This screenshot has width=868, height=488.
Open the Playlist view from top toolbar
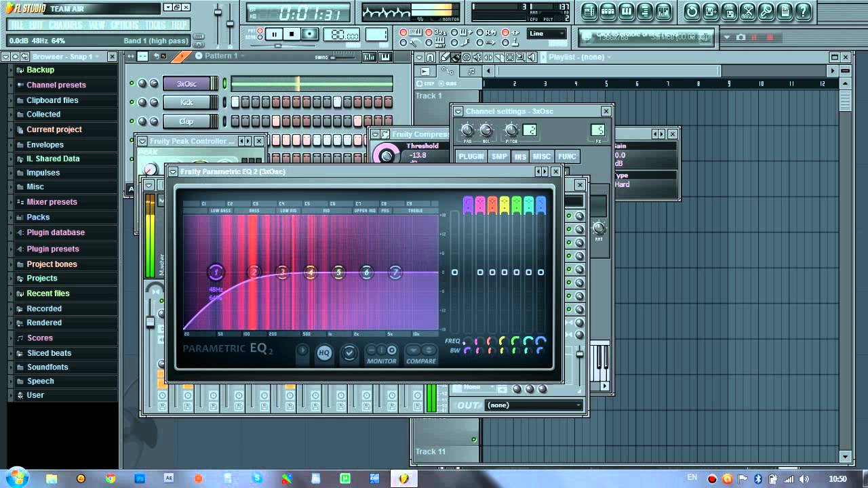589,12
